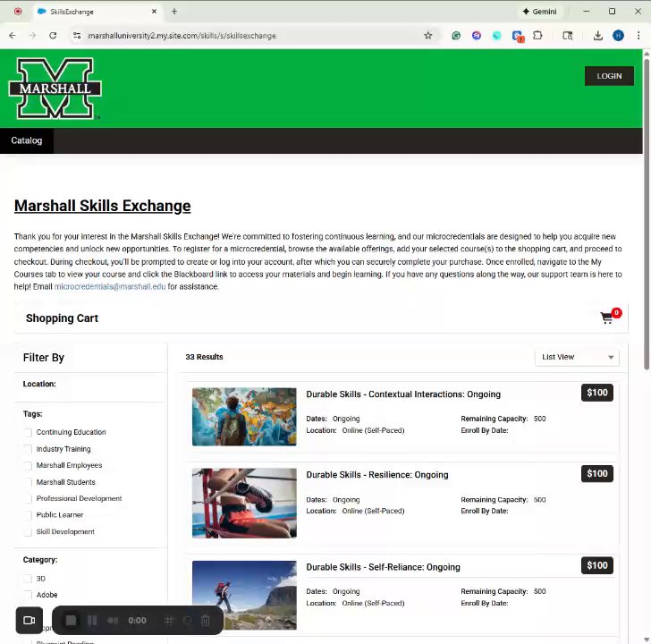Viewport: 651px width, 644px height.
Task: Click the $100 price on Self-Reliance
Action: click(597, 565)
